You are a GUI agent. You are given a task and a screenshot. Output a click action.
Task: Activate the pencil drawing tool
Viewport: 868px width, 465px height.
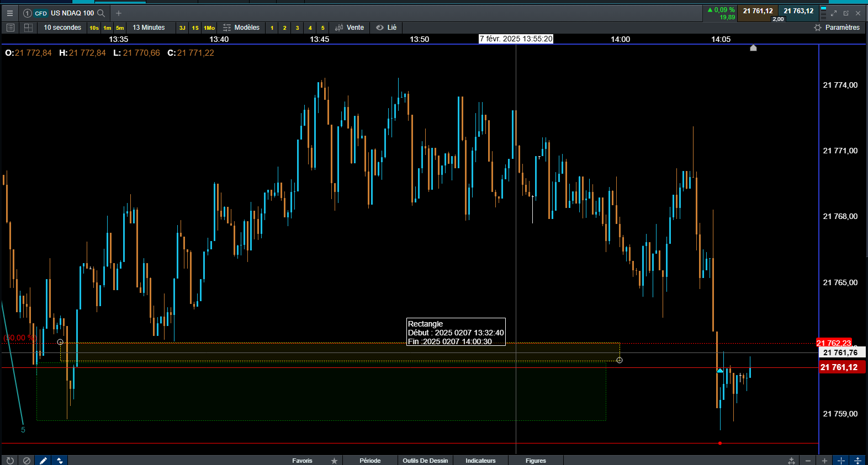coord(43,461)
